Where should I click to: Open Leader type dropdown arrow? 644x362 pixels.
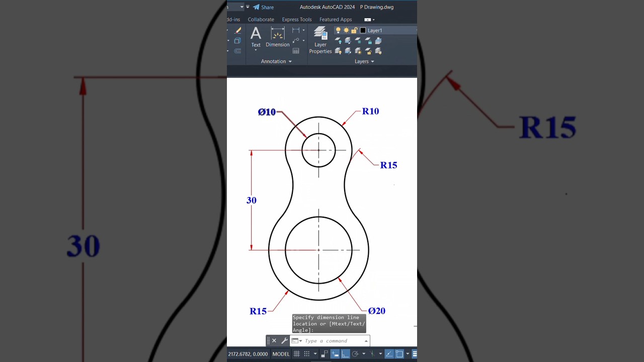(x=303, y=40)
